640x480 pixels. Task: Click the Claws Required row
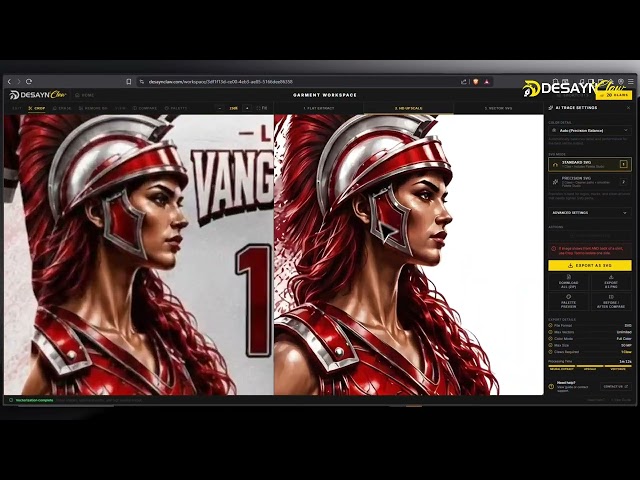pyautogui.click(x=590, y=352)
